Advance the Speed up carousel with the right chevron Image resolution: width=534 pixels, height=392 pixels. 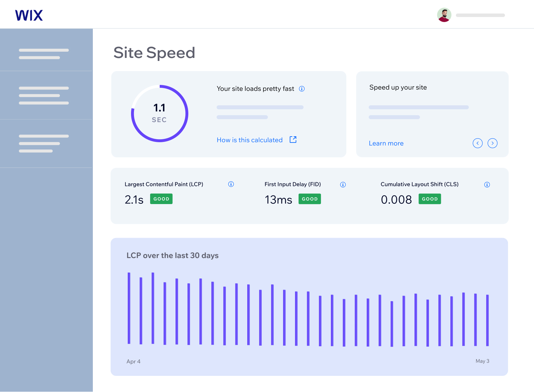coord(493,143)
